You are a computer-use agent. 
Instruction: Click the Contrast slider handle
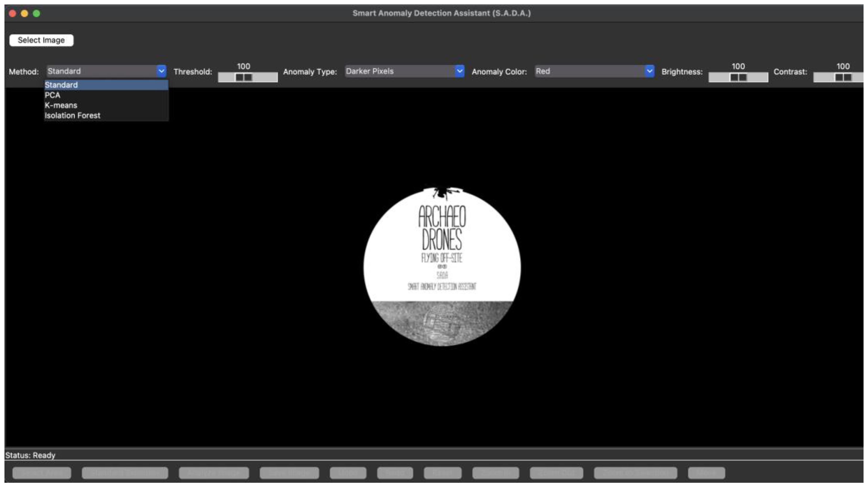tap(843, 78)
